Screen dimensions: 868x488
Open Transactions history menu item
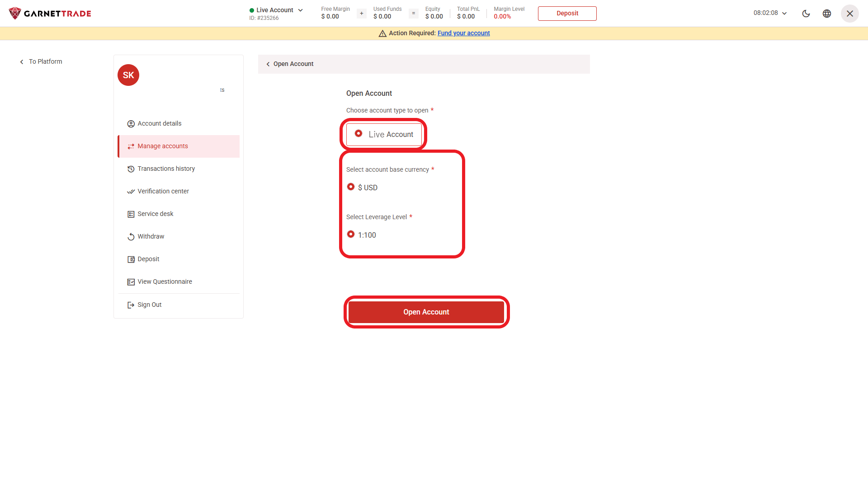pyautogui.click(x=179, y=169)
